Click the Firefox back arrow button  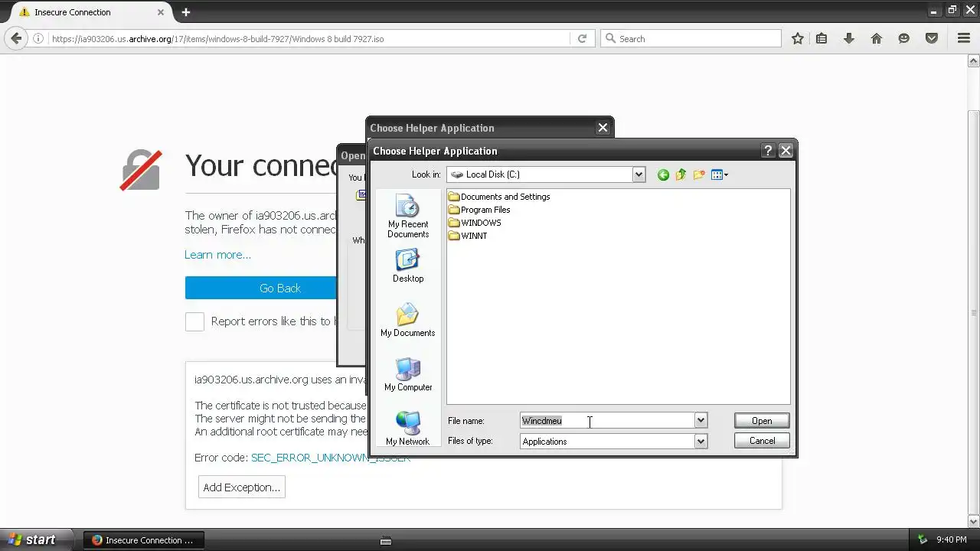16,38
